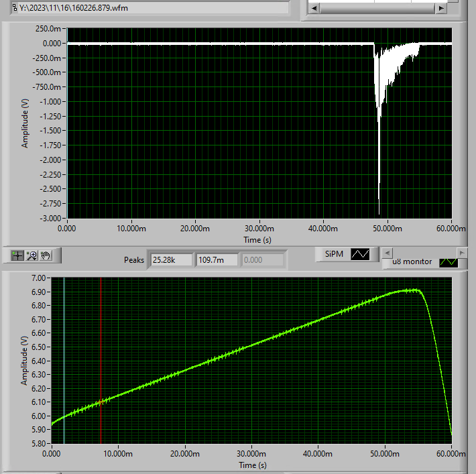
Task: Click the 50.000m X-axis value on upper graph
Action: (x=388, y=229)
